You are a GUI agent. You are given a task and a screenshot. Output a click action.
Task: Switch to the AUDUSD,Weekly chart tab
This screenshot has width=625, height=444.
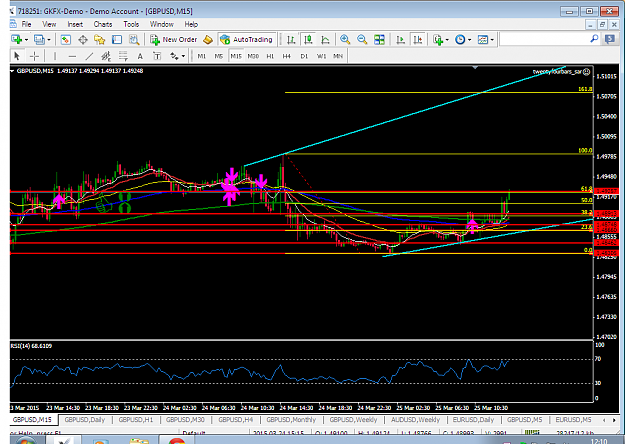pos(415,420)
